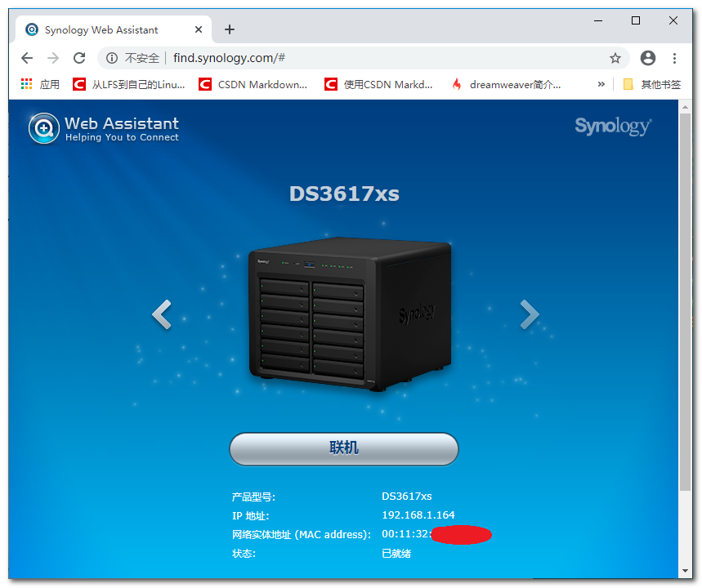This screenshot has height=588, width=702.
Task: Open the CSDN Markdown... bookmark
Action: point(253,84)
